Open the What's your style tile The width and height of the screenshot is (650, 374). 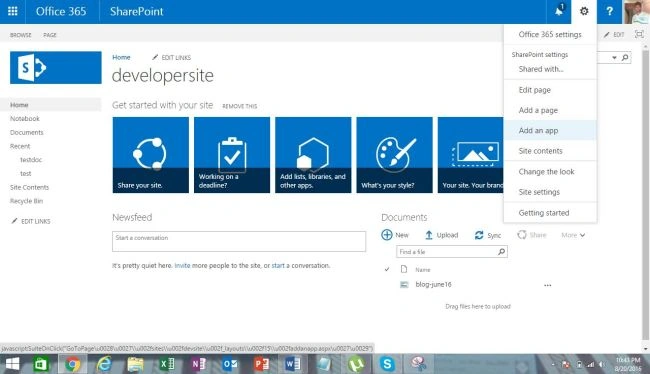(x=394, y=155)
